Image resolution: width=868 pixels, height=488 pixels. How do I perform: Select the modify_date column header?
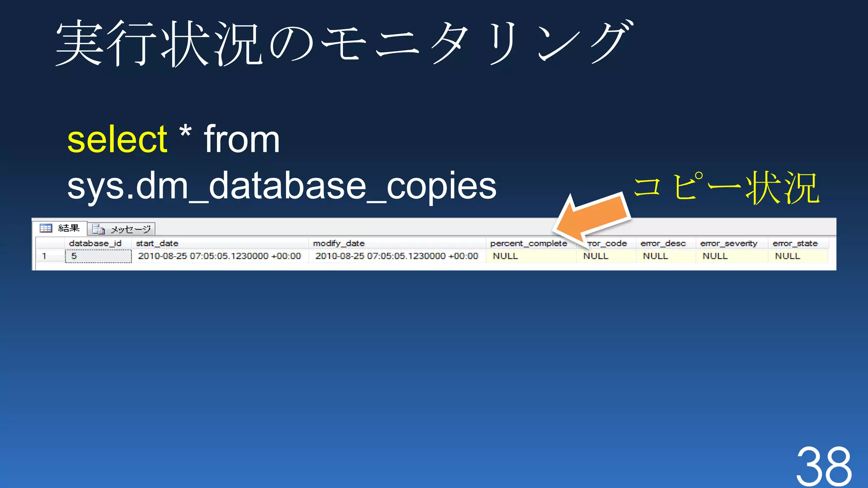coord(397,243)
